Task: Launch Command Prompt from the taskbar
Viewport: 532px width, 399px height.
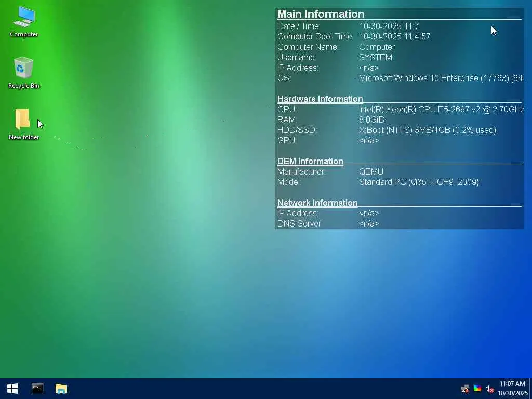Action: tap(37, 389)
